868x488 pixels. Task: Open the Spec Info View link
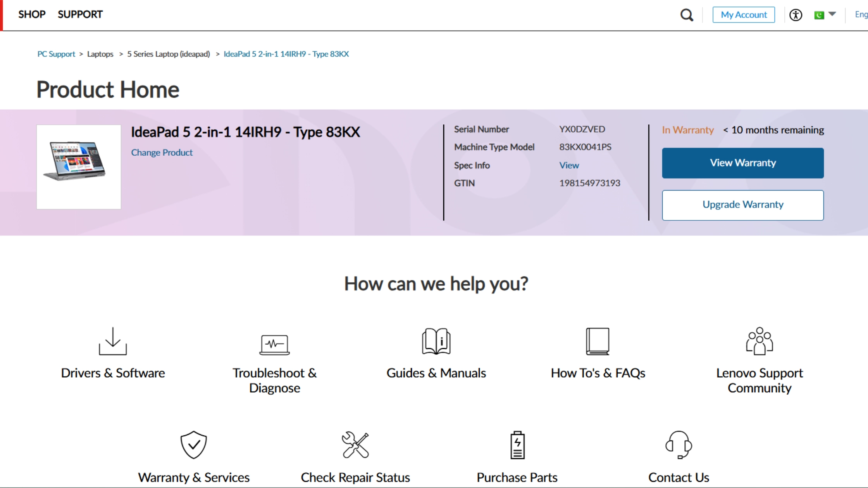(569, 165)
